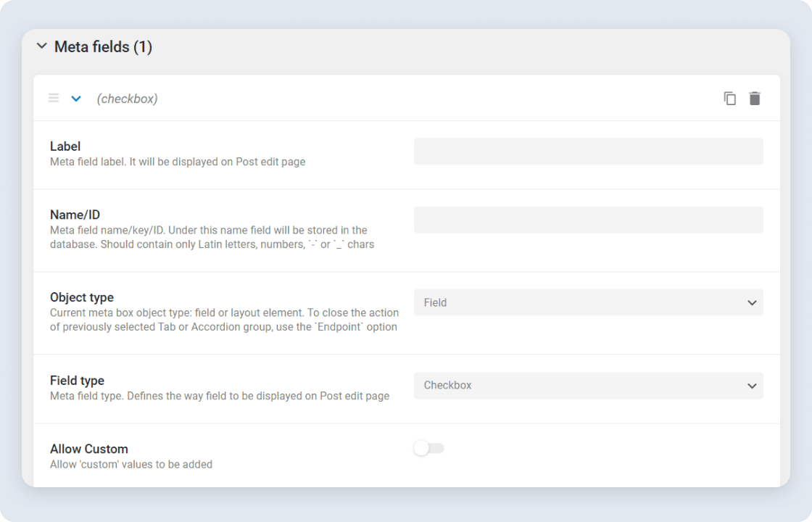812x522 pixels.
Task: Collapse the (checkbox) meta field
Action: [x=76, y=99]
